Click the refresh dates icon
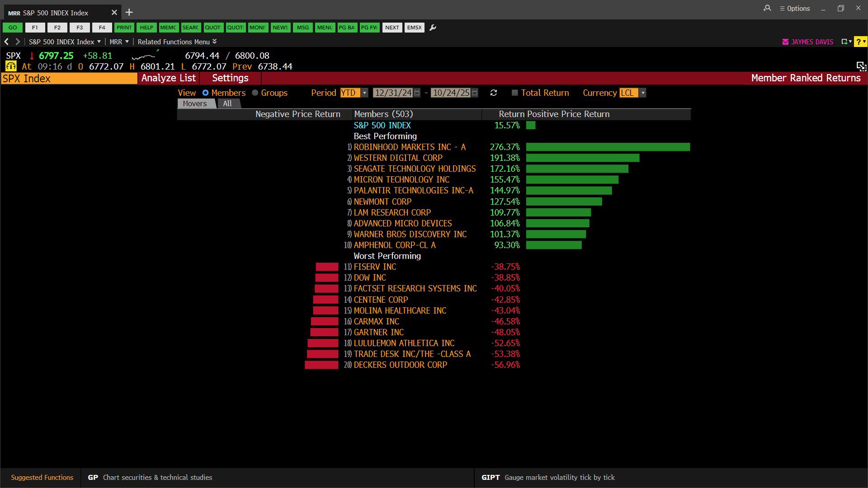Image resolution: width=868 pixels, height=488 pixels. tap(493, 93)
